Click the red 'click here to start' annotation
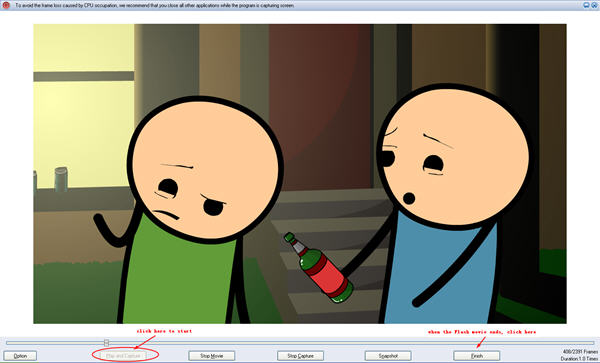 [164, 331]
